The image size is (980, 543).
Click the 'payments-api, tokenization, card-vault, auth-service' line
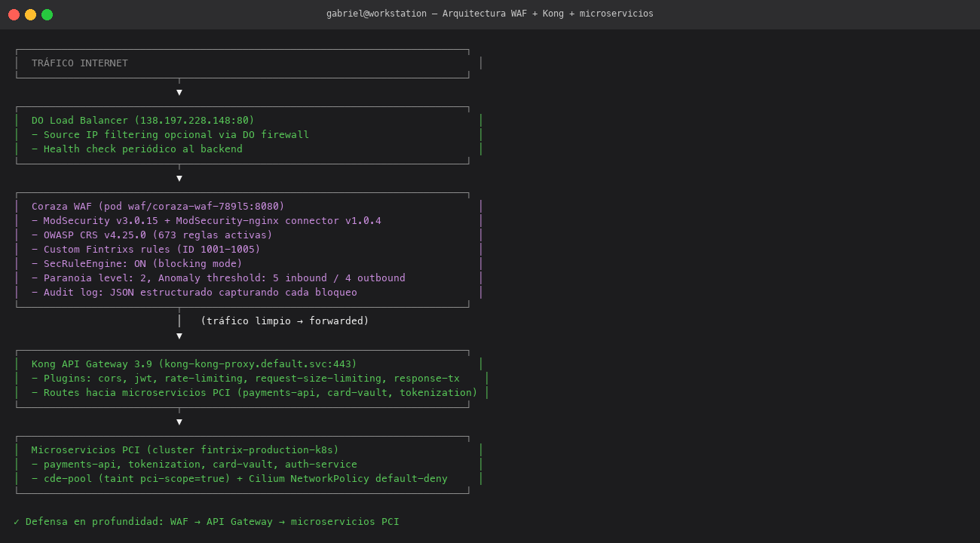pyautogui.click(x=194, y=465)
